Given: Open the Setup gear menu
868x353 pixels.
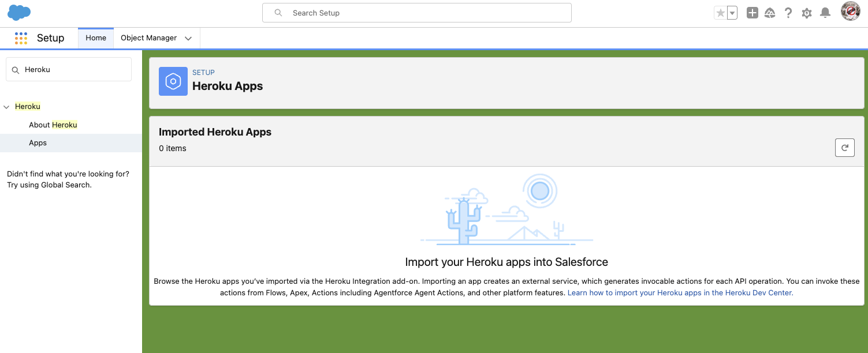Looking at the screenshot, I should [807, 13].
